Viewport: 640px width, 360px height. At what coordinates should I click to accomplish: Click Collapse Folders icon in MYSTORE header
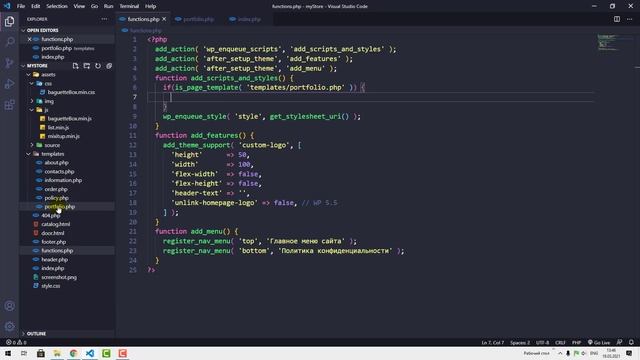pyautogui.click(x=109, y=66)
